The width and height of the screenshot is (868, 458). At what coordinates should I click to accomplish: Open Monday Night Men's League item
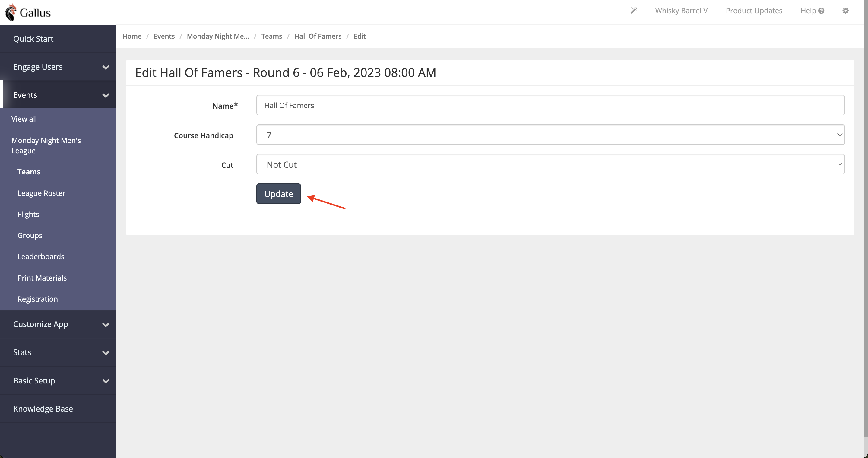pyautogui.click(x=46, y=145)
